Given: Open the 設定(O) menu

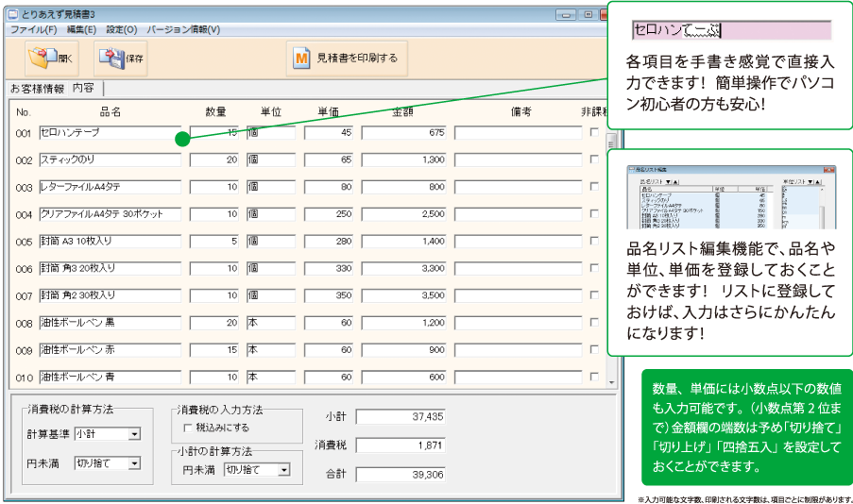Looking at the screenshot, I should coord(121,29).
